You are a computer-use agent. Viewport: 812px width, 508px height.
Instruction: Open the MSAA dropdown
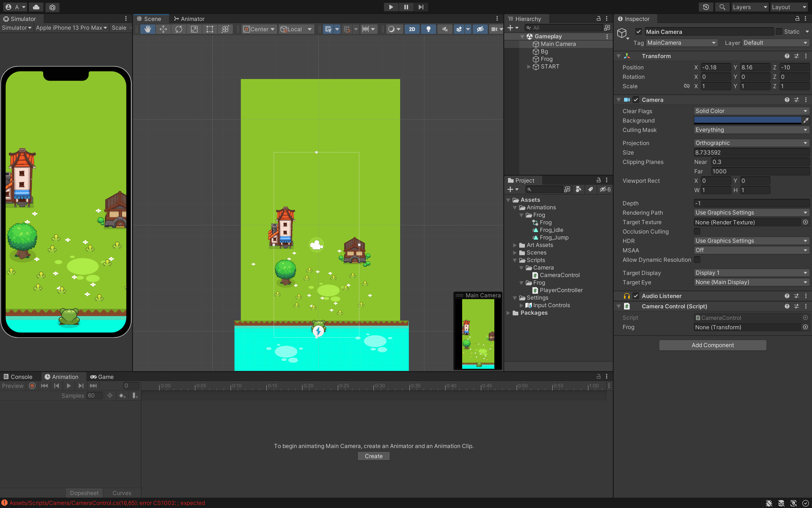[751, 250]
